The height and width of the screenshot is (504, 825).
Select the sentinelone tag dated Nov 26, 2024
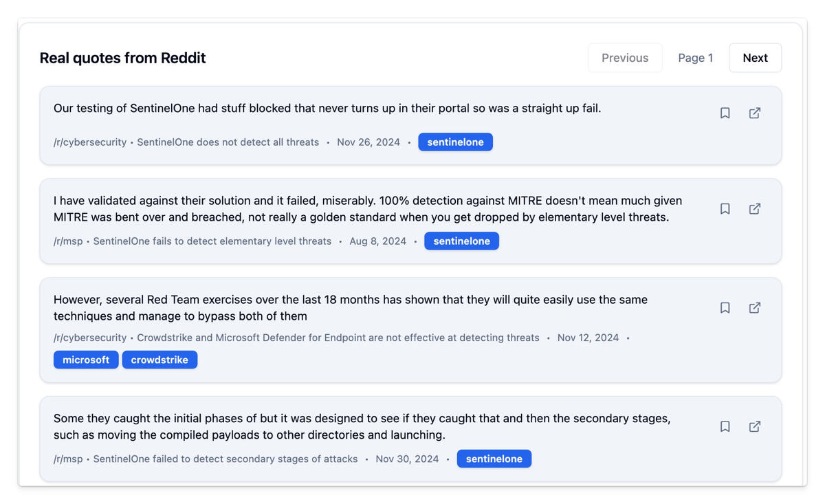click(x=455, y=142)
